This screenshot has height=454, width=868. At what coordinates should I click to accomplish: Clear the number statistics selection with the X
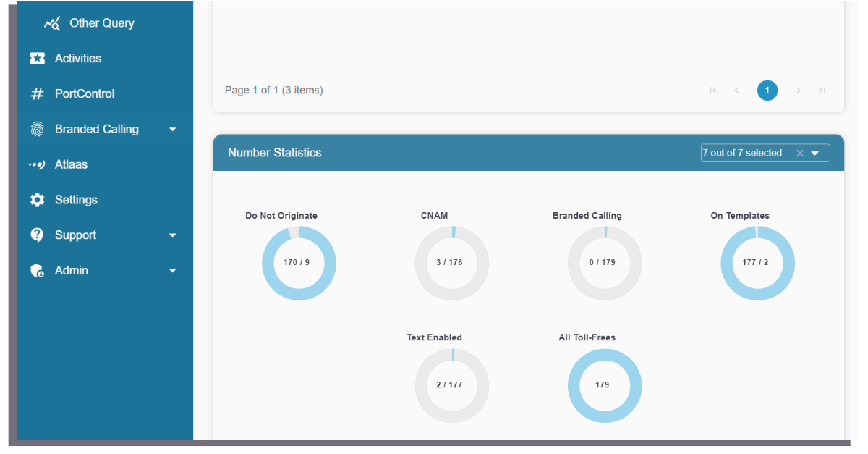click(799, 153)
